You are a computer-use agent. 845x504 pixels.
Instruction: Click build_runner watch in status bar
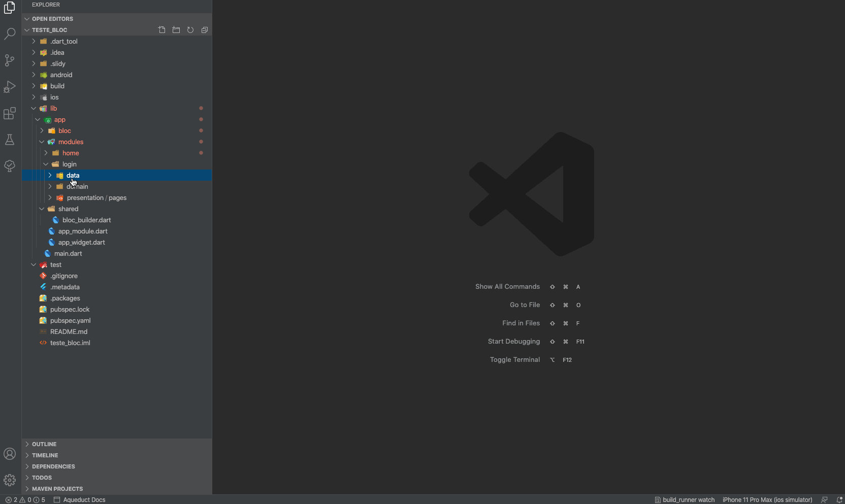pyautogui.click(x=685, y=500)
